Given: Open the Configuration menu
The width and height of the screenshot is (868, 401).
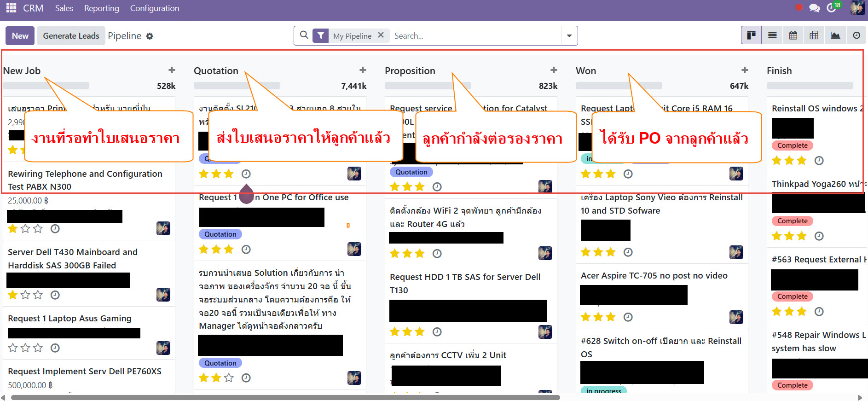Looking at the screenshot, I should (155, 8).
